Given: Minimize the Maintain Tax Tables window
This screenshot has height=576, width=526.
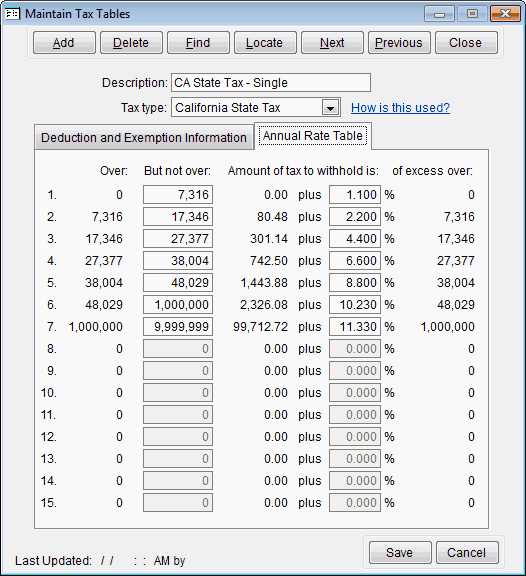Looking at the screenshot, I should pos(439,14).
